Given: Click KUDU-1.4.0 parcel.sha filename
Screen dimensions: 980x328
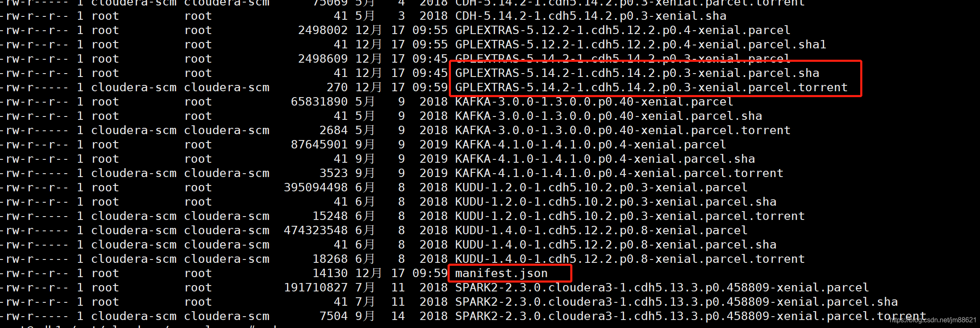Looking at the screenshot, I should (x=616, y=245).
